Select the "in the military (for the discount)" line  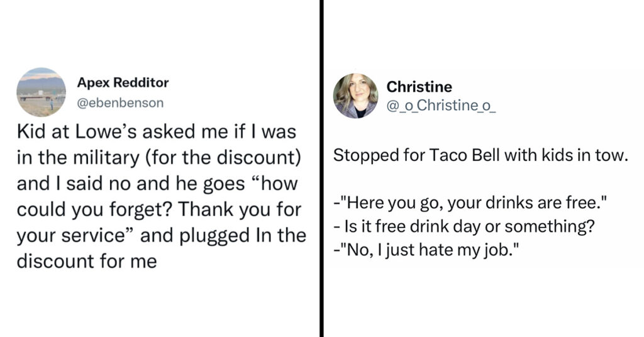pos(159,158)
